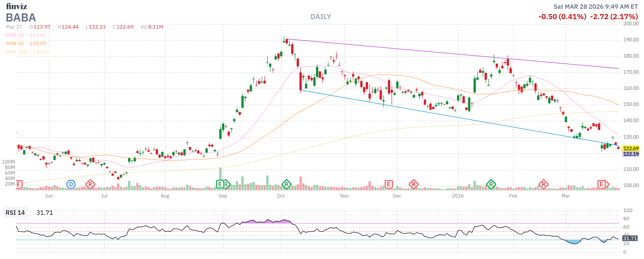644x259 pixels.
Task: Select the SMA 200 overlay label
Action: point(16,52)
